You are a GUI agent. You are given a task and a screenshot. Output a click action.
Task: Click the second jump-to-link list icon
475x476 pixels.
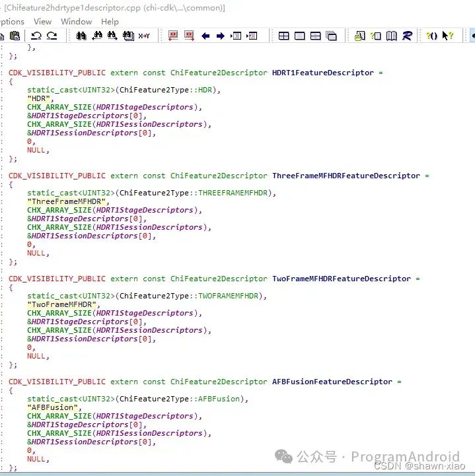point(252,36)
